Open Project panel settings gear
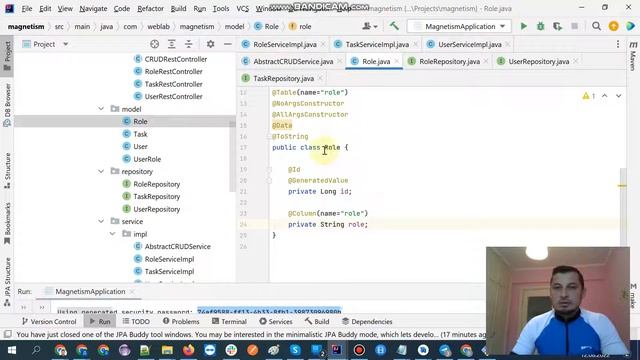The height and width of the screenshot is (360, 640). tap(210, 44)
